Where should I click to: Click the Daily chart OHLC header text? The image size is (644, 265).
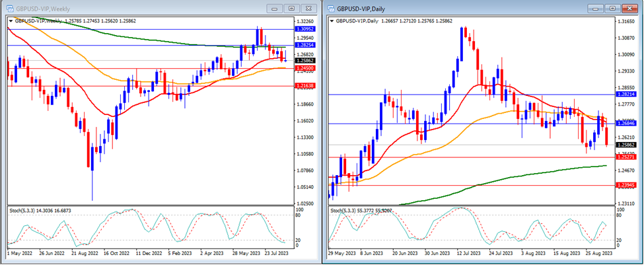pos(394,20)
